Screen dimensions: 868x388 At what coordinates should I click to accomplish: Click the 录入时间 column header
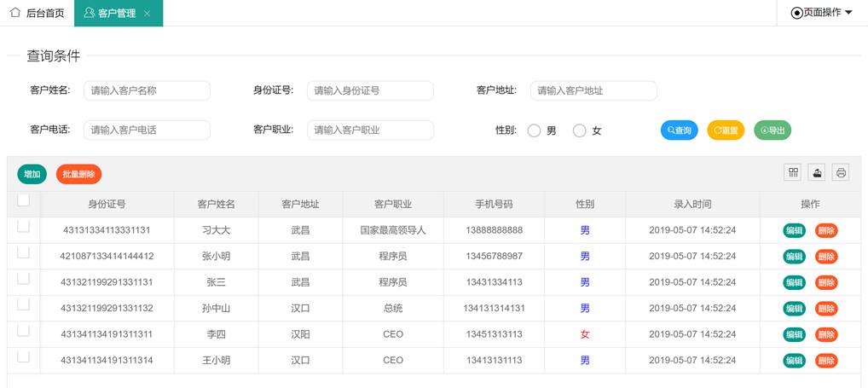click(x=692, y=205)
